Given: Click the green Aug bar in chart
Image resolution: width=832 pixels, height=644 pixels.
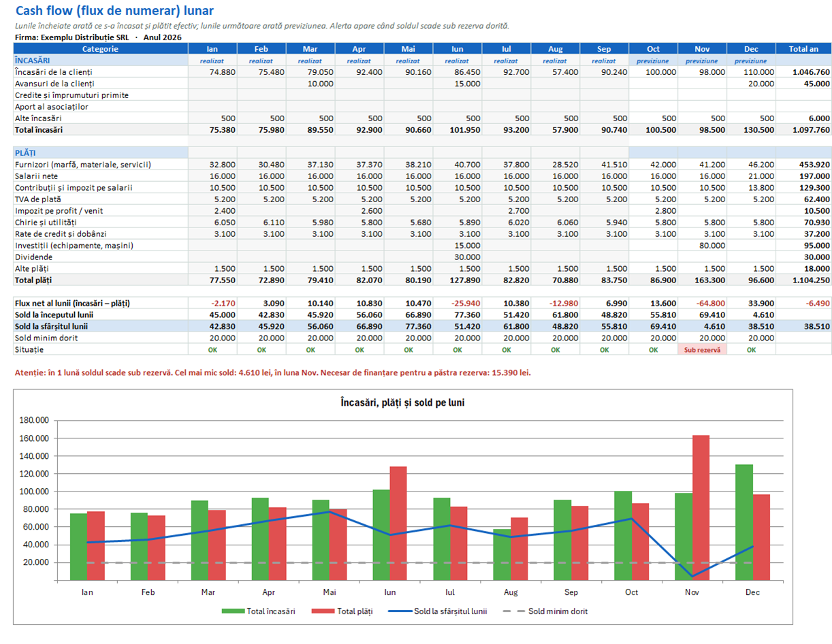Looking at the screenshot, I should pos(502,555).
